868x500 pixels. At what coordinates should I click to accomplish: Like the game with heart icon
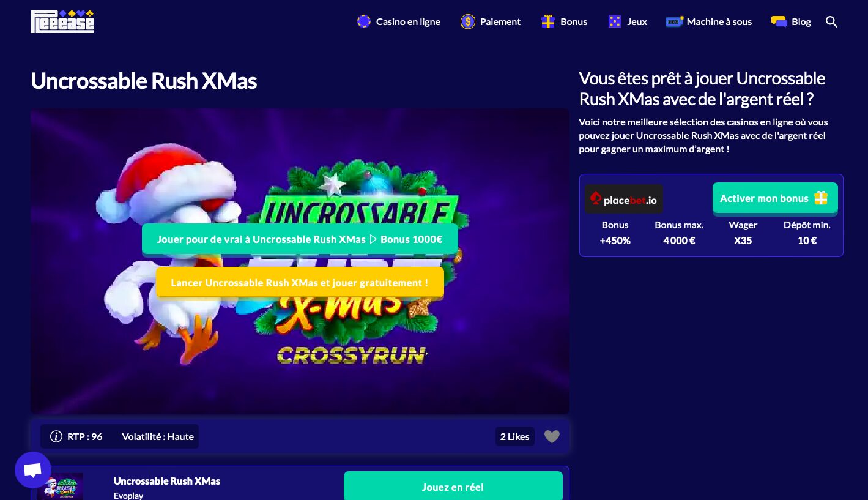point(552,437)
